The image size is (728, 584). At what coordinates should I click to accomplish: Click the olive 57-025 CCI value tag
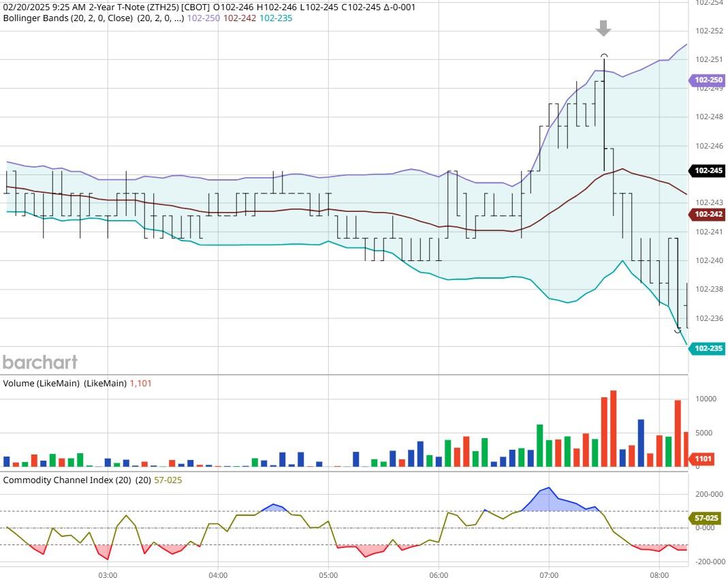click(706, 519)
